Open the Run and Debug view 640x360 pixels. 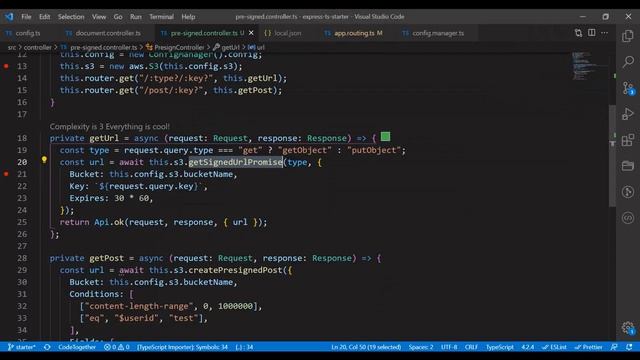click(x=628, y=113)
